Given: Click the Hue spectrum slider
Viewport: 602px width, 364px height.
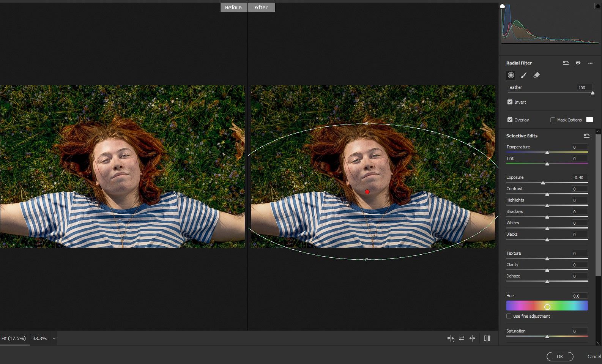Looking at the screenshot, I should point(547,306).
